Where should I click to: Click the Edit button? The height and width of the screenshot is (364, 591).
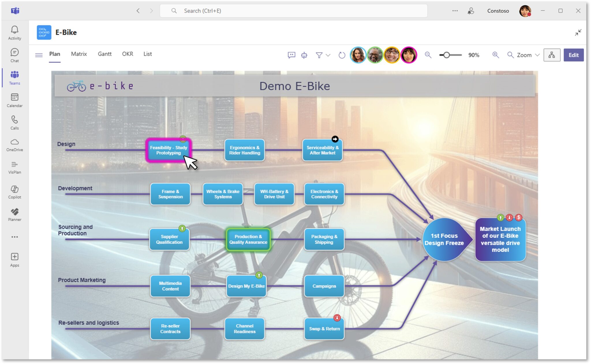[x=574, y=55]
